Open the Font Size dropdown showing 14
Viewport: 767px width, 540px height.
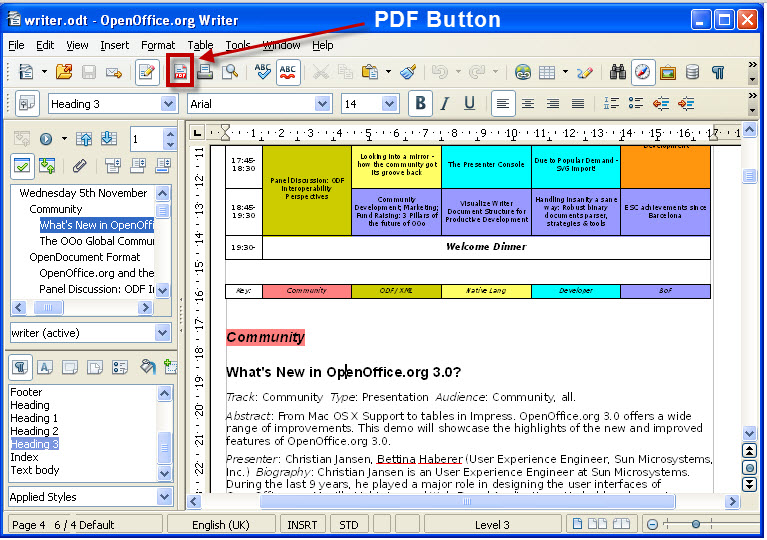point(389,104)
